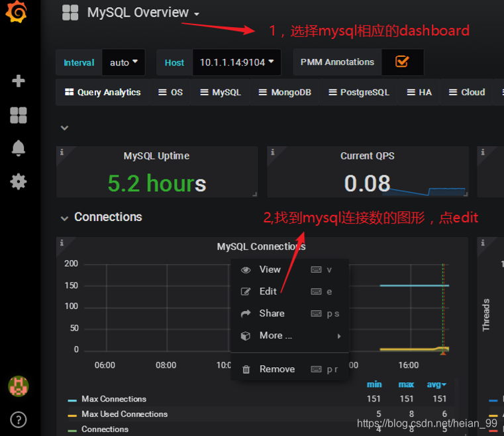
Task: Toggle Connections series in legend
Action: 105,429
